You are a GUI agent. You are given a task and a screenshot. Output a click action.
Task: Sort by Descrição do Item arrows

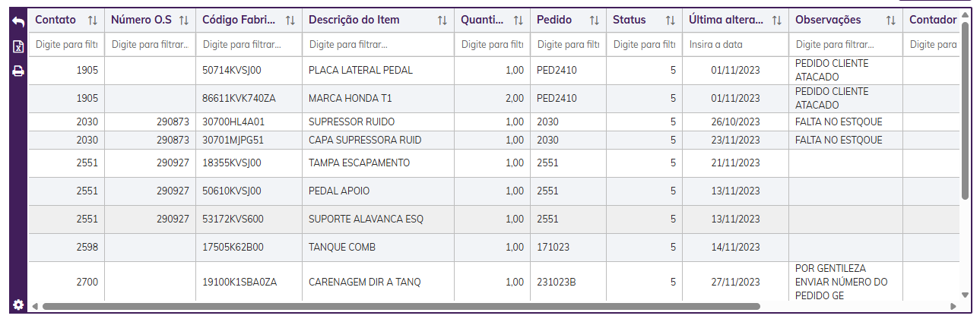point(442,21)
